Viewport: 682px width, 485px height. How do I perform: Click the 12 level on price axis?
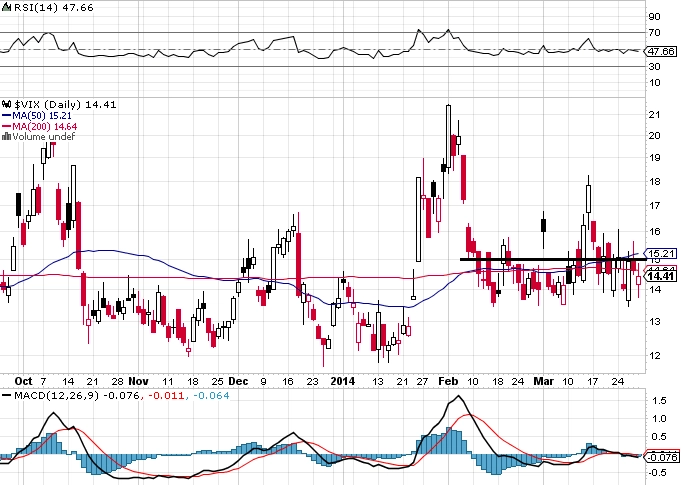coord(654,355)
